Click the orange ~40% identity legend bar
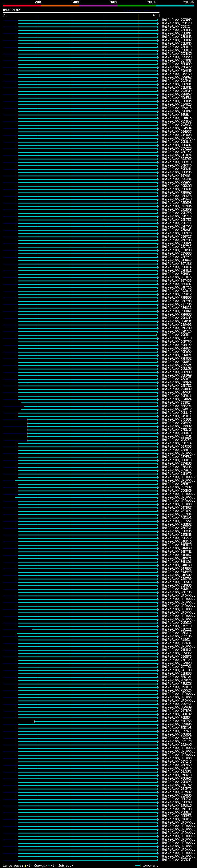This screenshot has height=868, width=197. pyautogui.click(x=60, y=6)
